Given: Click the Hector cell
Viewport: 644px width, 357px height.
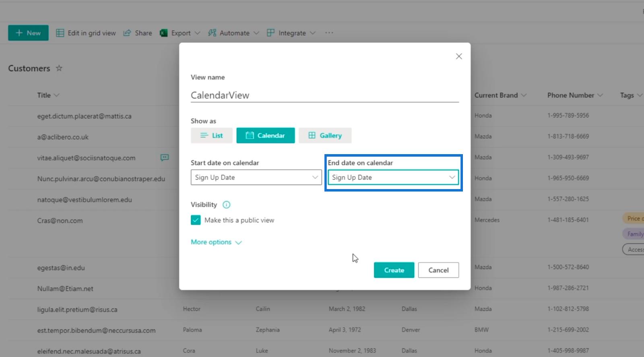Looking at the screenshot, I should pos(192,309).
